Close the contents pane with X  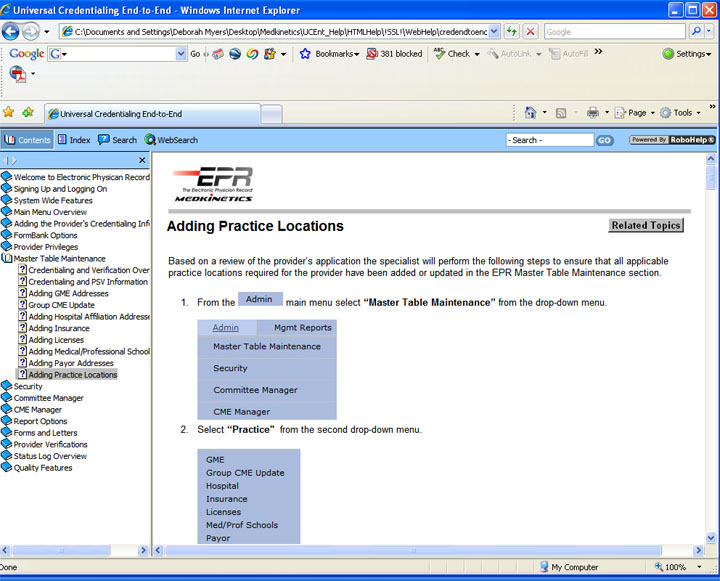pos(142,160)
